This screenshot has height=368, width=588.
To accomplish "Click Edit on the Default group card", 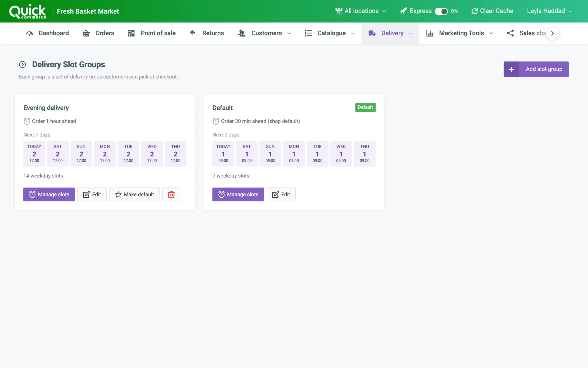I will (281, 194).
